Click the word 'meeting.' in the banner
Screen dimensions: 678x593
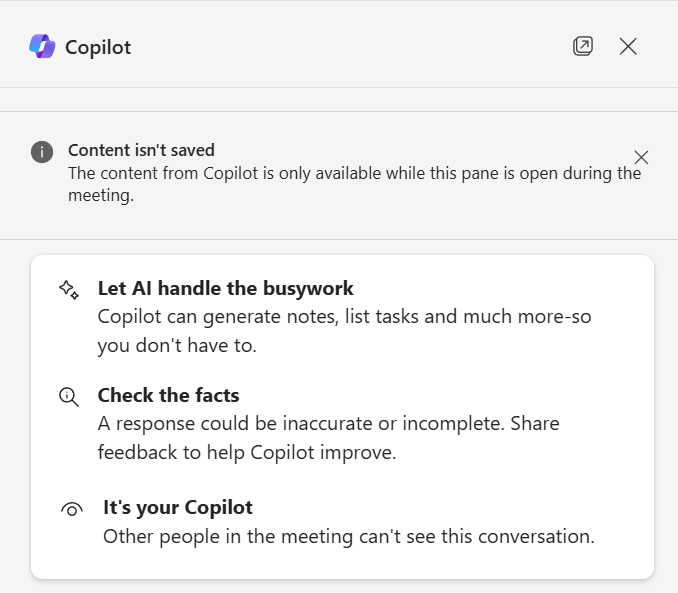tap(101, 196)
